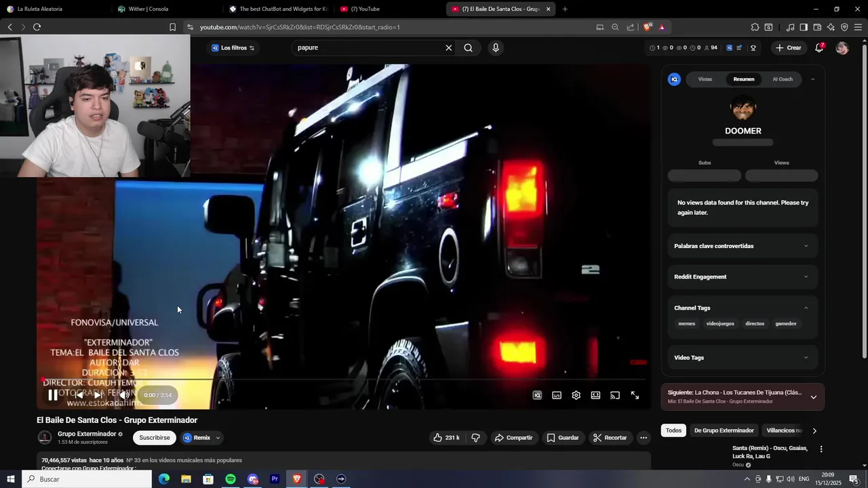Collapse the vidIQ panel top chevron
The height and width of the screenshot is (488, 868).
click(x=812, y=79)
